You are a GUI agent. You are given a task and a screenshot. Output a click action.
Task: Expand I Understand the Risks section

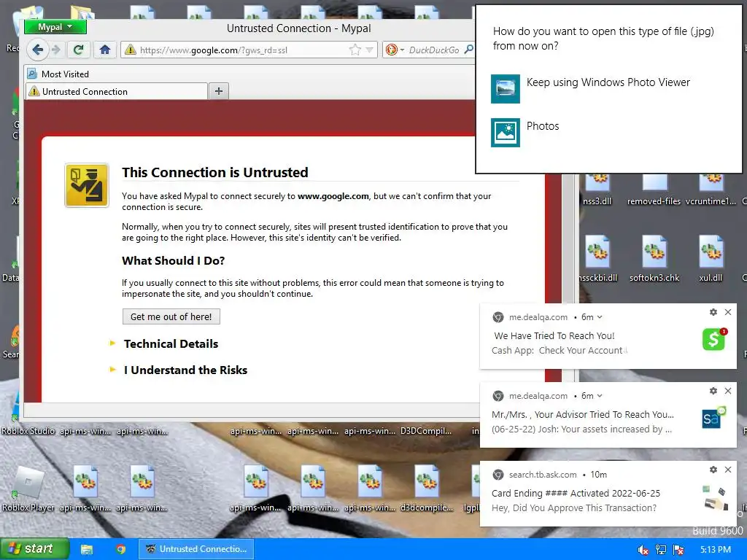(x=186, y=370)
